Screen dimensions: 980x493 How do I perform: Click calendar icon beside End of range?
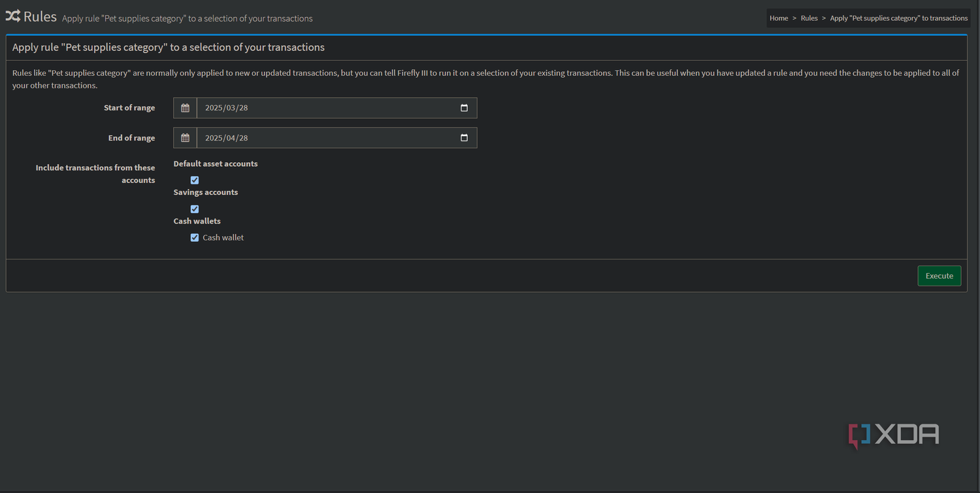[x=185, y=138]
